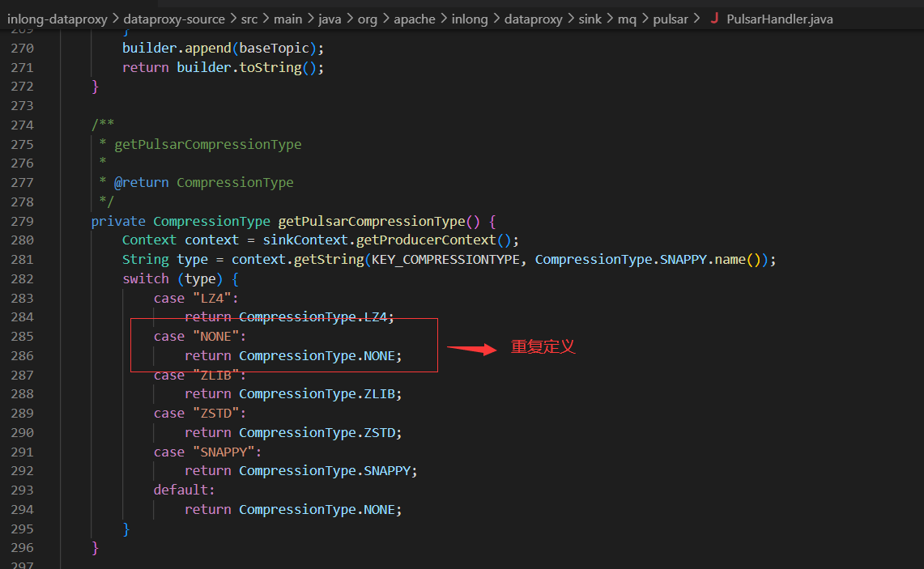Select the src breadcrumb entry

point(249,19)
